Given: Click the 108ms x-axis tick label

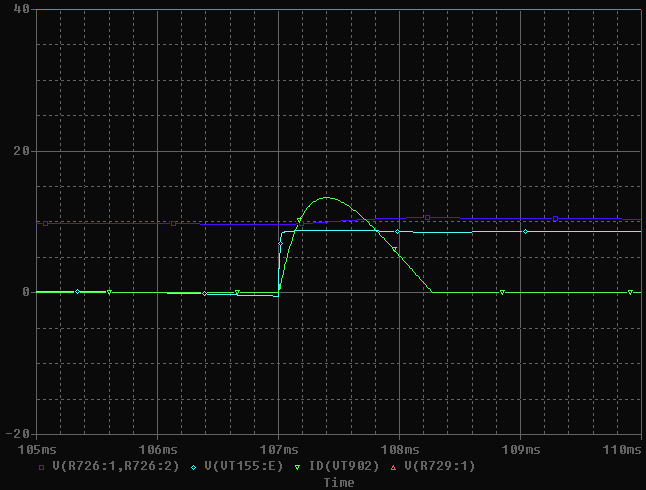Looking at the screenshot, I should click(x=399, y=449).
